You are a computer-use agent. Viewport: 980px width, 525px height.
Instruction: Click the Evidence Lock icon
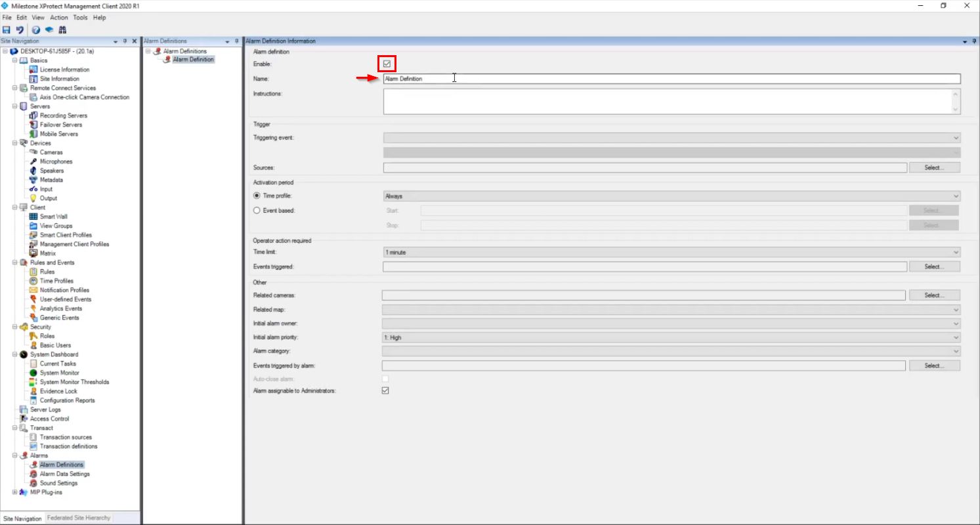tap(34, 391)
